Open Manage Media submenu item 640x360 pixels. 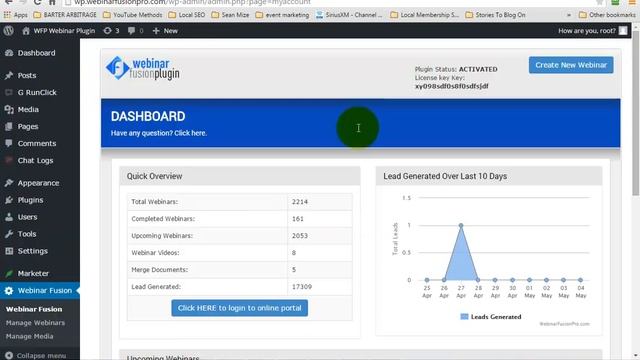29,336
